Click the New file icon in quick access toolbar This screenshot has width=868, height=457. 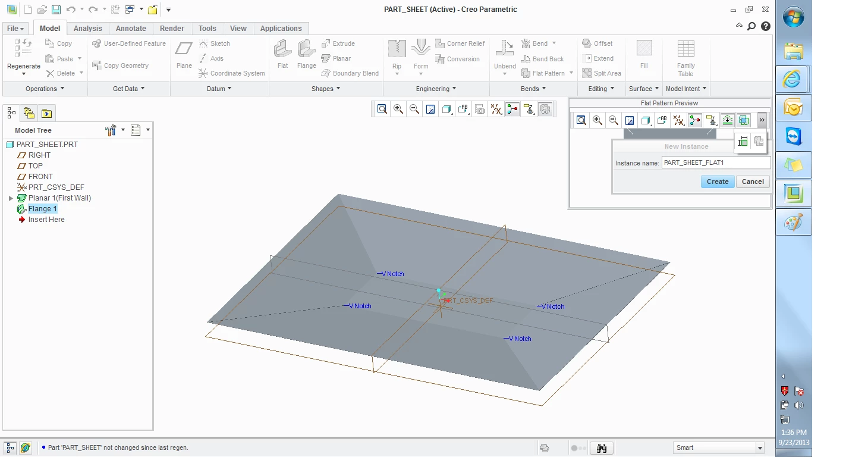[x=27, y=10]
